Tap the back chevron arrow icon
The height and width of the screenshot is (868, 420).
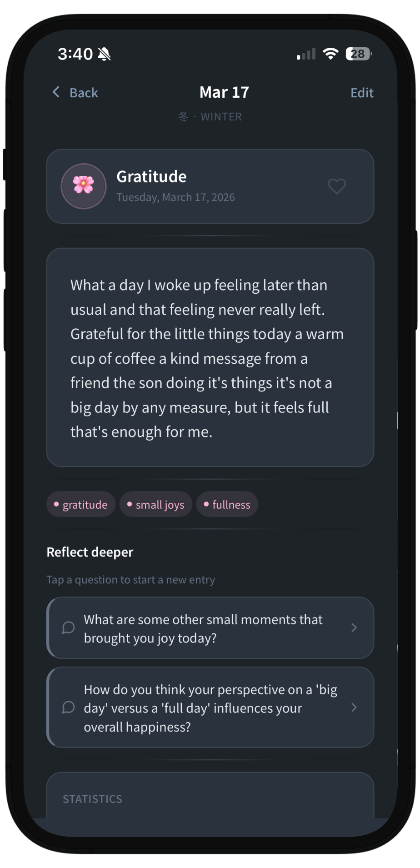[56, 92]
